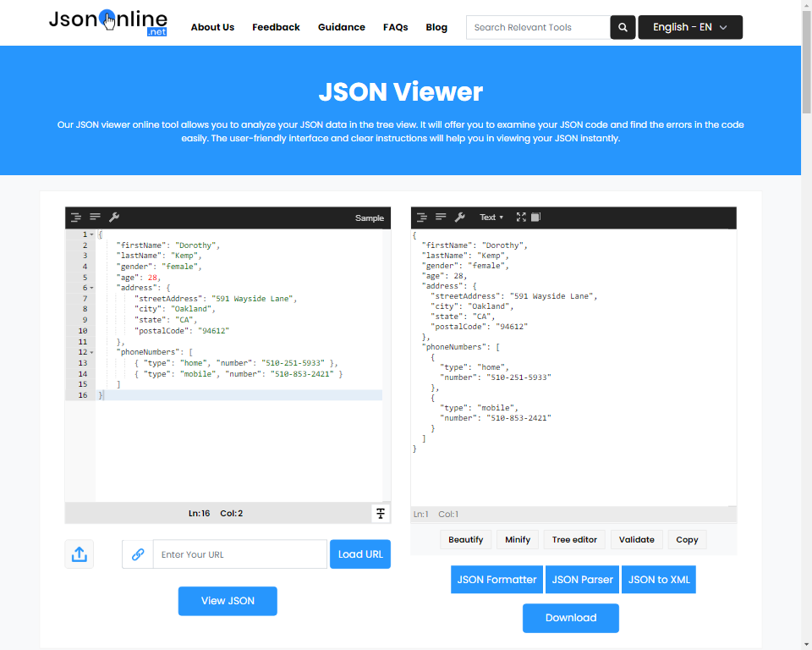Click the copy icon beside the fullscreen icon
This screenshot has height=650, width=812.
[535, 218]
